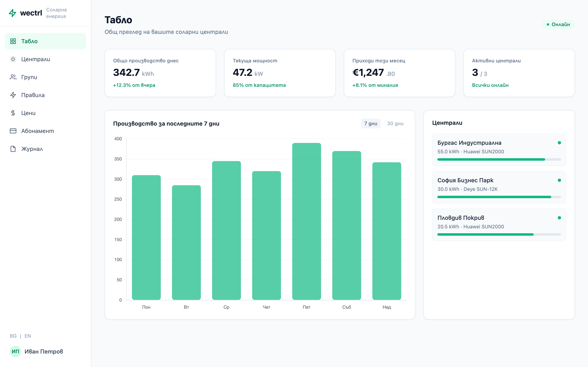
Task: Click the Онлайн status badge
Action: (559, 24)
